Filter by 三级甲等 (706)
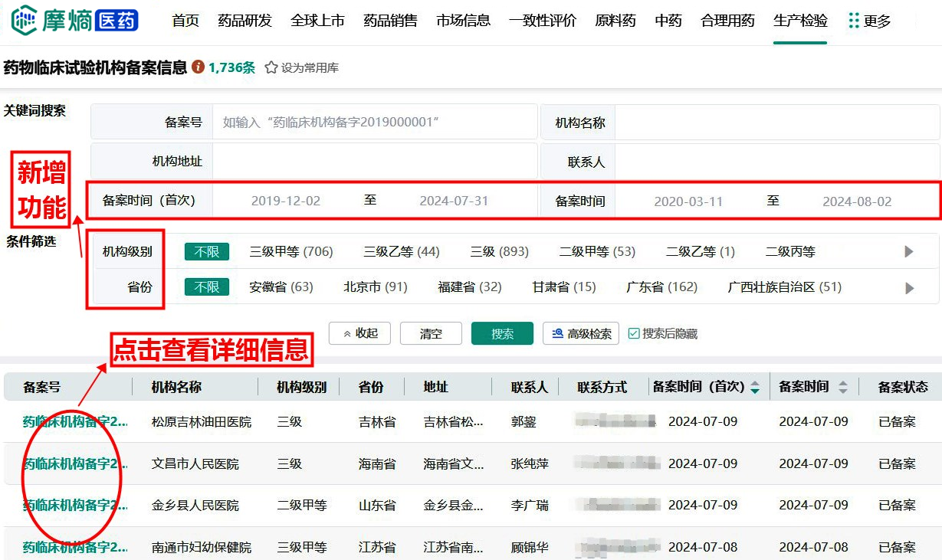Viewport: 942px width, 560px height. 291,251
